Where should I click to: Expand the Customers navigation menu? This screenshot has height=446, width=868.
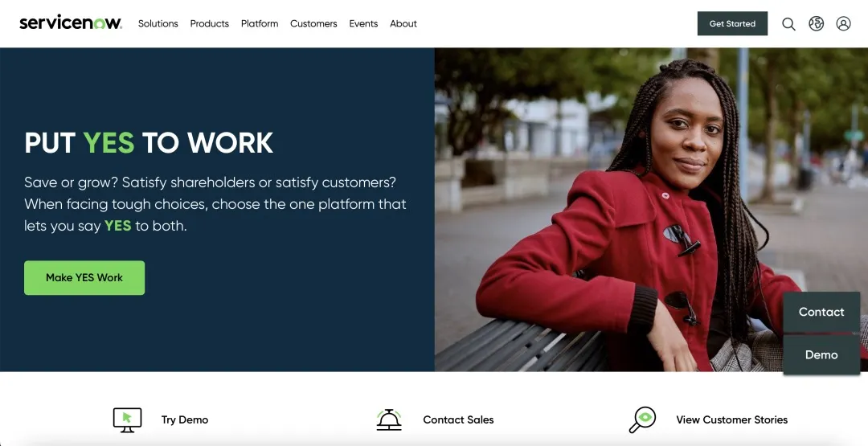[313, 23]
